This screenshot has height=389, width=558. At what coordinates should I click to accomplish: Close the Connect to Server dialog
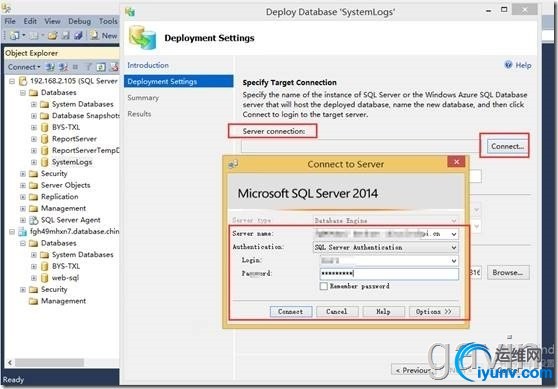click(457, 162)
